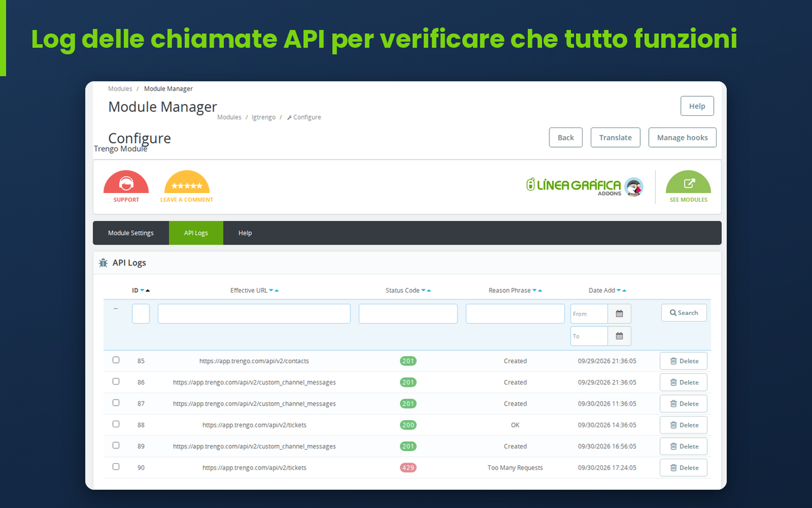The image size is (812, 508).
Task: Click the Translate button
Action: pyautogui.click(x=616, y=137)
